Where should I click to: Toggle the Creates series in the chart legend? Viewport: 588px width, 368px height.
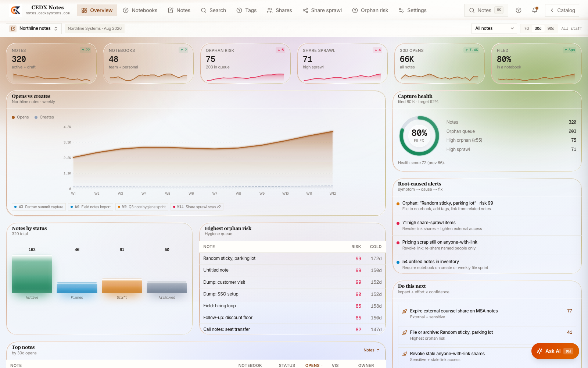[x=44, y=117]
